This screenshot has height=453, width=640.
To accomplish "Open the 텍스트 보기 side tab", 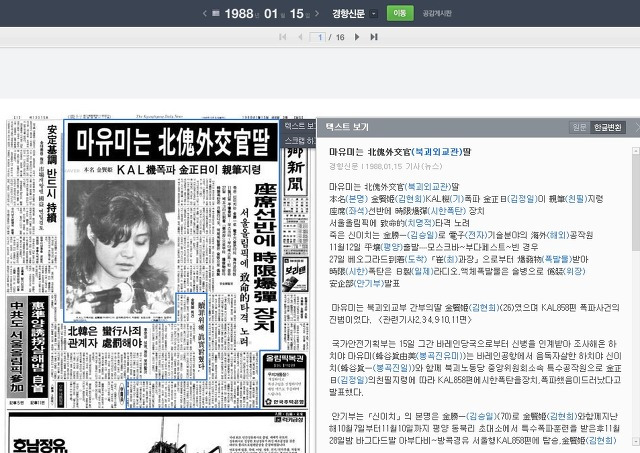I will 300,126.
